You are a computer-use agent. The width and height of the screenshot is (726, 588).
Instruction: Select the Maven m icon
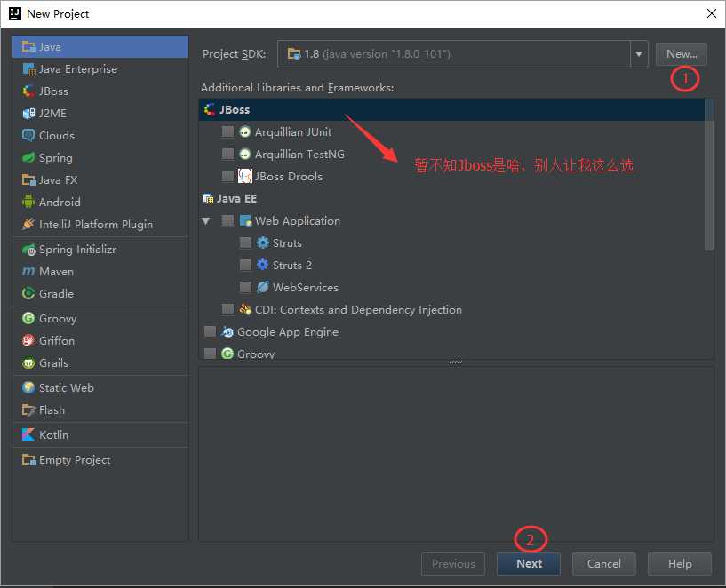[28, 272]
